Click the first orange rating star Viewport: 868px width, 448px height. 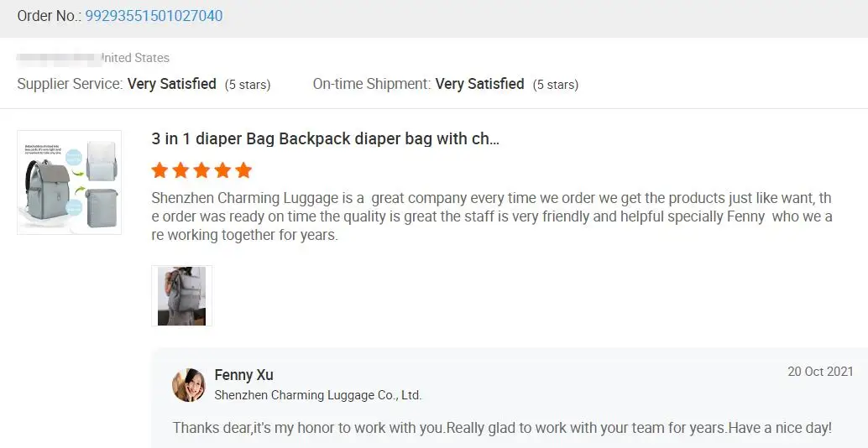tap(159, 171)
